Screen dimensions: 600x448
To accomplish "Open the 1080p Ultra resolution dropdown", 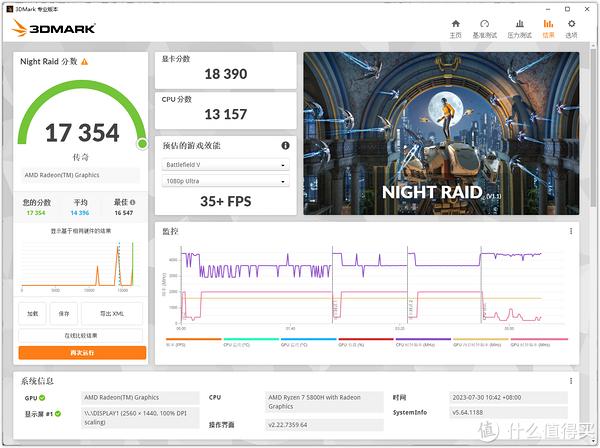I will pyautogui.click(x=225, y=181).
